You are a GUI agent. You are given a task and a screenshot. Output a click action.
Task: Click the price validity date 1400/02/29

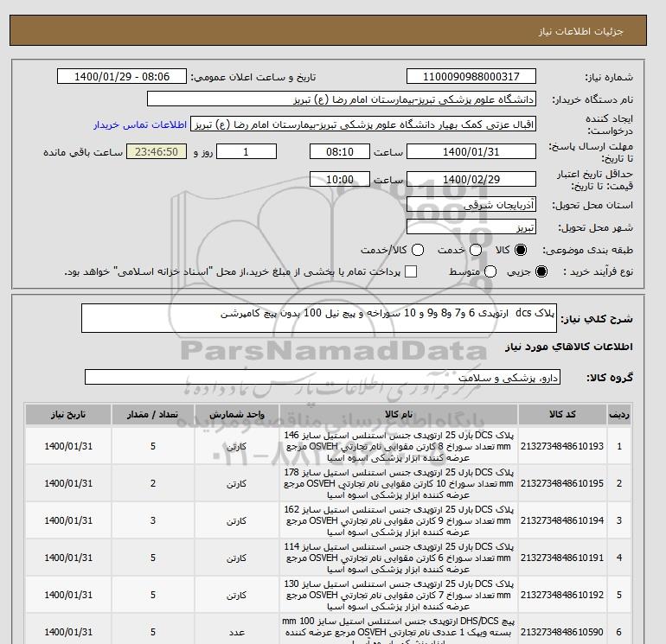pyautogui.click(x=471, y=179)
